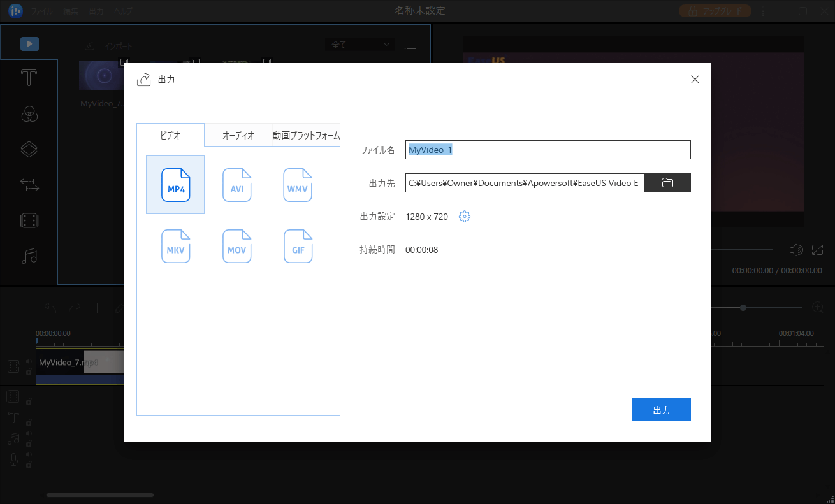Mute the voiceover track
This screenshot has width=835, height=504.
29,455
